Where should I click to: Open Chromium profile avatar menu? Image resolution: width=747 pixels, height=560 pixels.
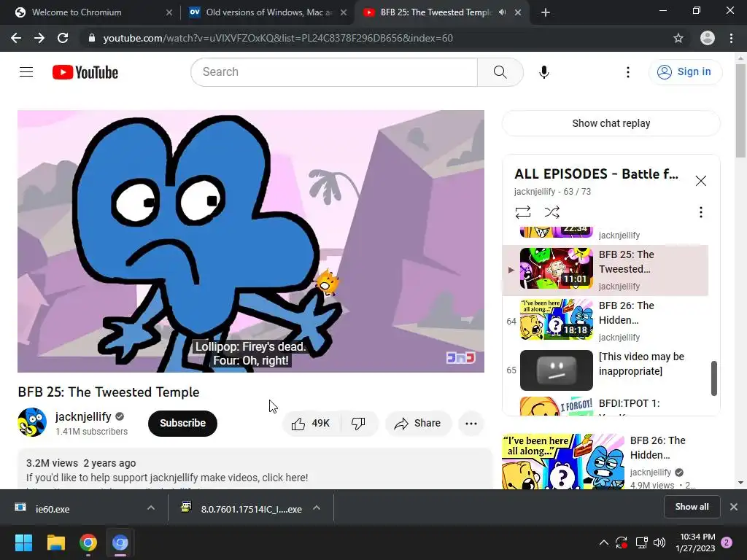pyautogui.click(x=708, y=38)
